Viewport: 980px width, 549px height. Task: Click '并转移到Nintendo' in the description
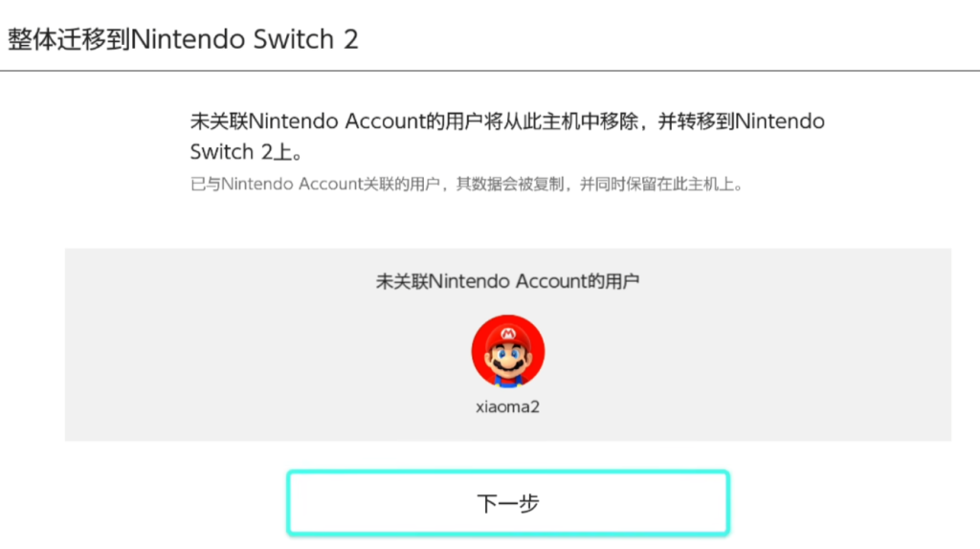click(742, 121)
